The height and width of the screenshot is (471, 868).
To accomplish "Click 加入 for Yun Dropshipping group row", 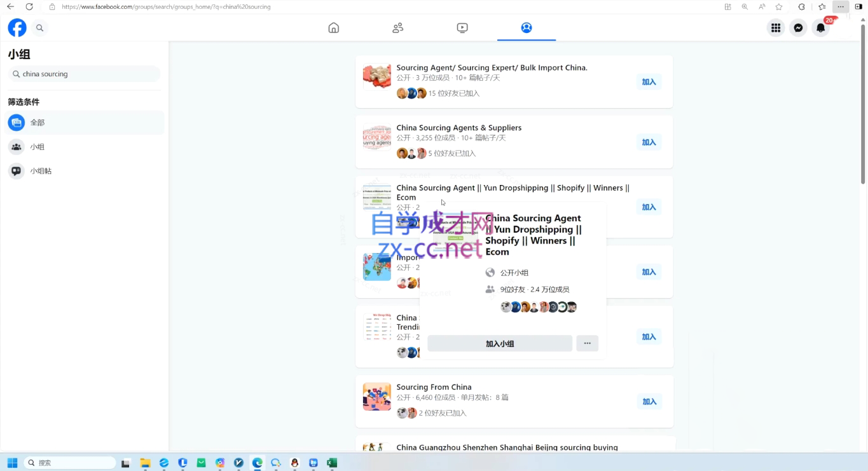I will [x=649, y=207].
